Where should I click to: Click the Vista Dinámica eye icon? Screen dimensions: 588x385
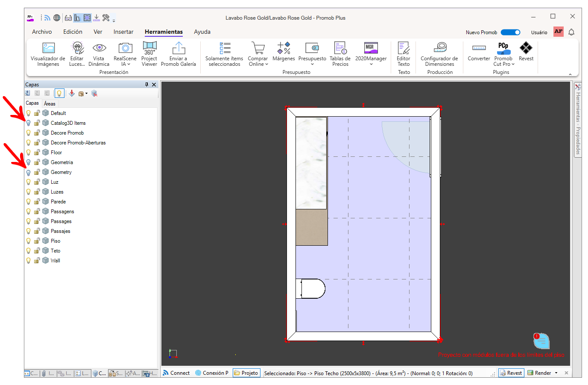point(99,48)
